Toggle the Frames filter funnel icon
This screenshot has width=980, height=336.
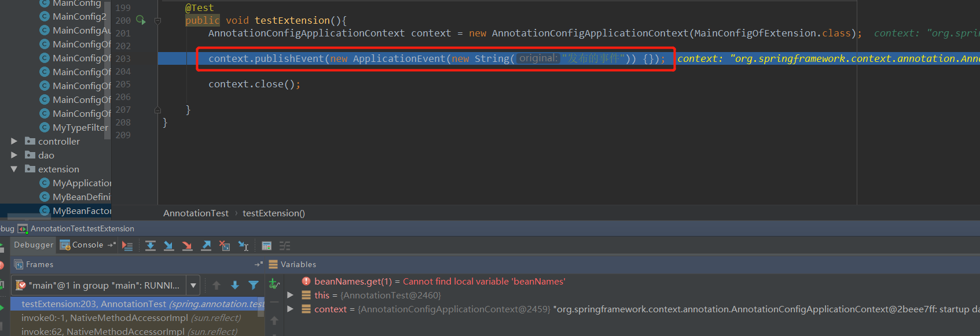tap(254, 285)
